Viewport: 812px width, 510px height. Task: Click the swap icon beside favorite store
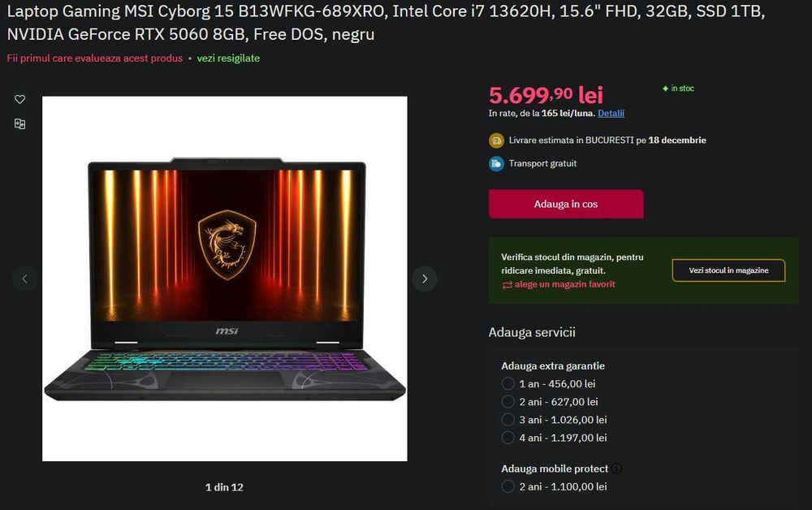click(507, 285)
